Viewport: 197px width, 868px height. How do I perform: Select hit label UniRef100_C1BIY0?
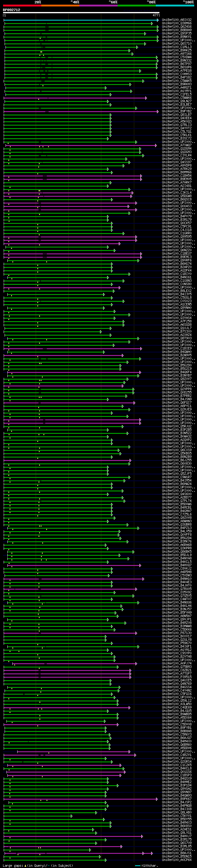(177, 274)
